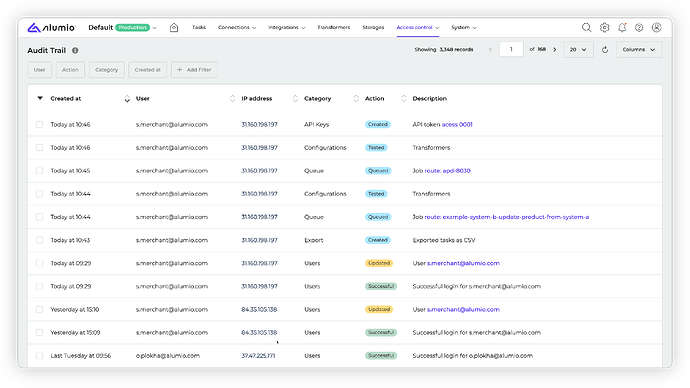Sort by User column arrows
The image size is (690, 388).
[x=232, y=99]
